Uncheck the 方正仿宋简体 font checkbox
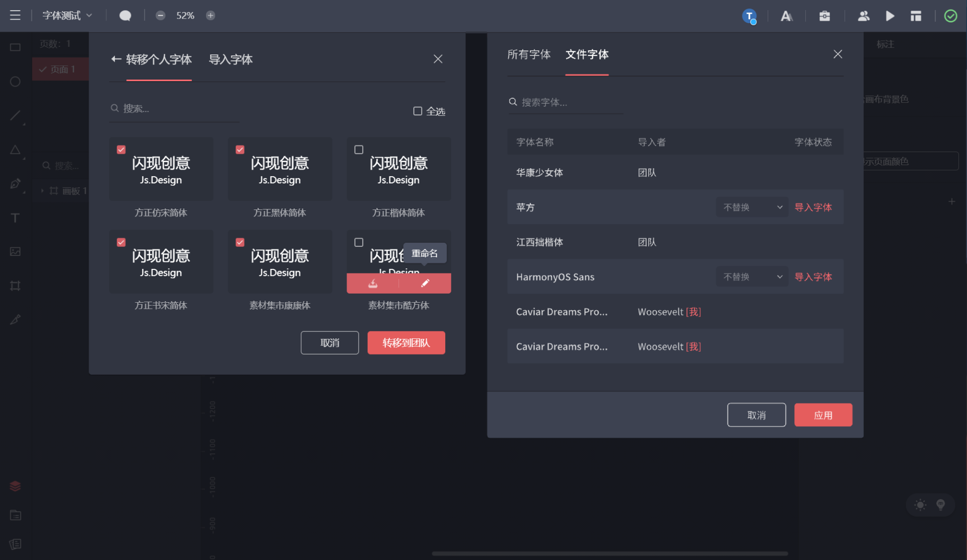967x560 pixels. coord(121,150)
